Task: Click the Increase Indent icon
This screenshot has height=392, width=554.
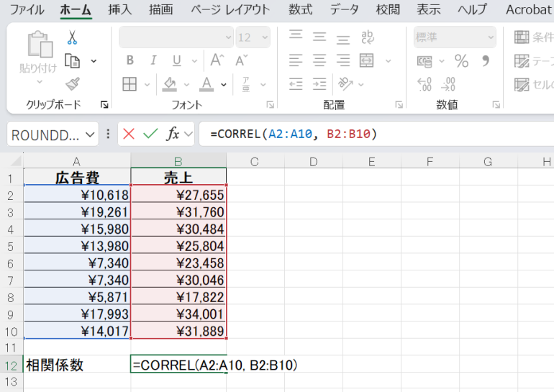Action: [319, 84]
